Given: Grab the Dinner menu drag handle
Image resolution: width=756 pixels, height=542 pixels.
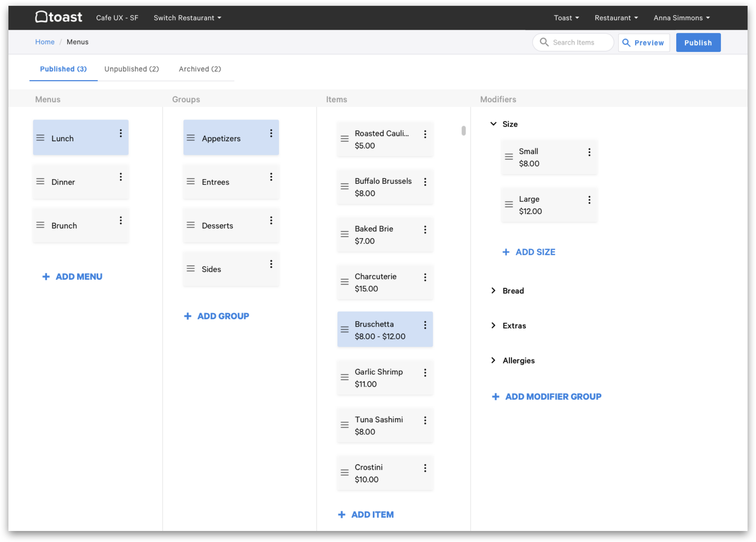Looking at the screenshot, I should pos(40,181).
